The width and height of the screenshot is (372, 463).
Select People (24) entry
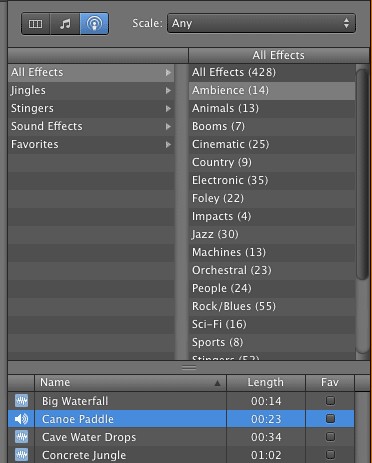pos(272,288)
